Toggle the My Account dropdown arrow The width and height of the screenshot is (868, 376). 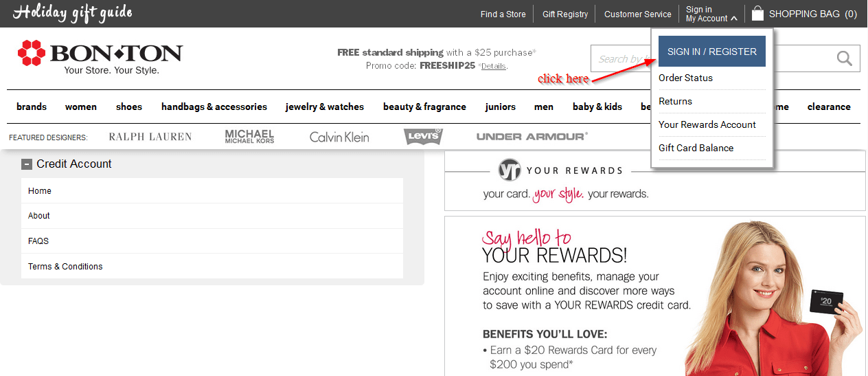(734, 19)
